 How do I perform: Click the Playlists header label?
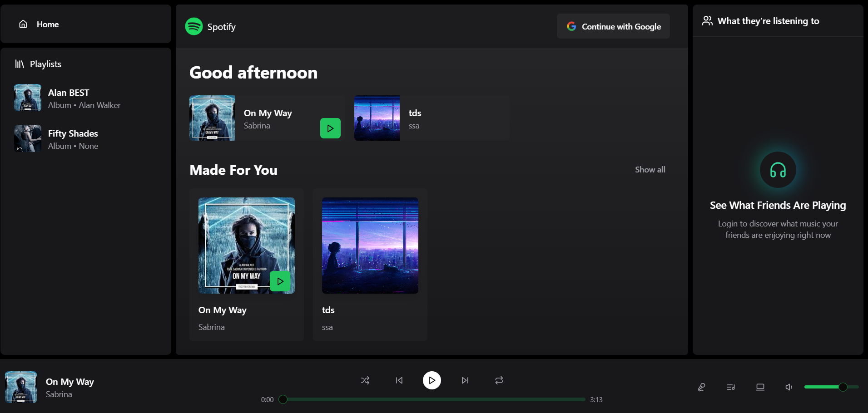click(45, 64)
